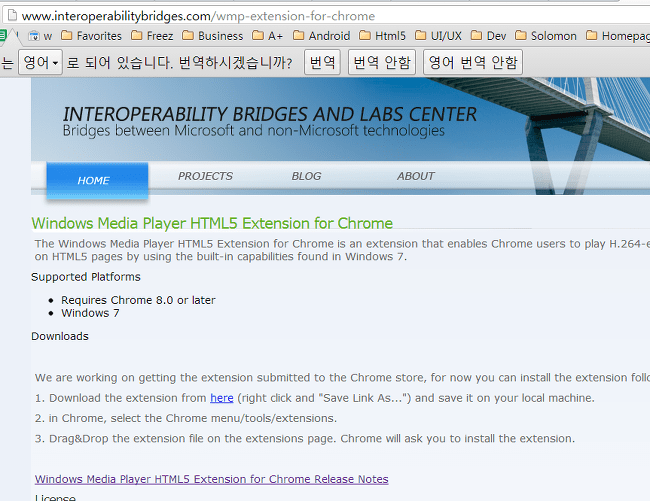Click the 'here' download link
The width and height of the screenshot is (650, 501).
pyautogui.click(x=222, y=398)
